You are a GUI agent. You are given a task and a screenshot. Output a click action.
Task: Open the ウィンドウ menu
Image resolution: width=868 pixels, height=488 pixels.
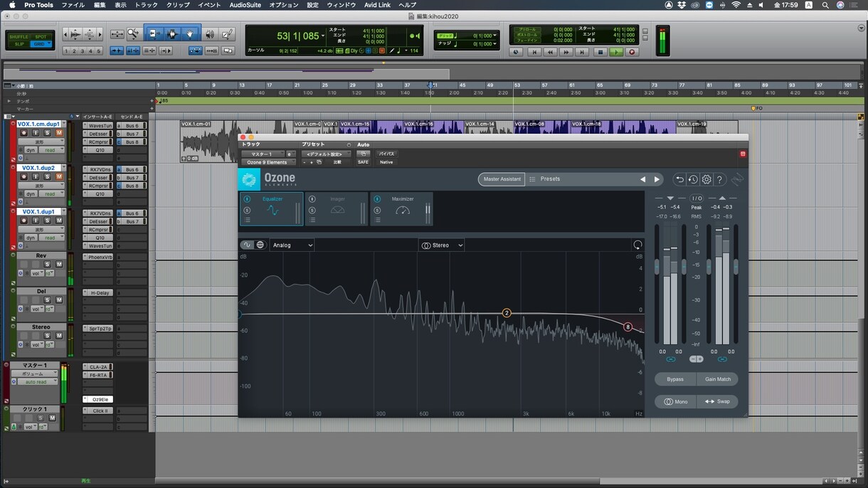[x=342, y=5]
